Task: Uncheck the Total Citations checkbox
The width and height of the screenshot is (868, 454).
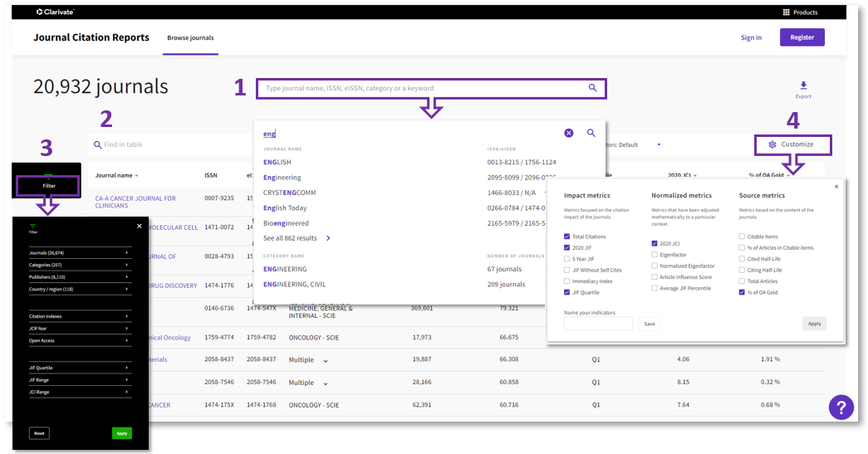Action: pyautogui.click(x=567, y=237)
